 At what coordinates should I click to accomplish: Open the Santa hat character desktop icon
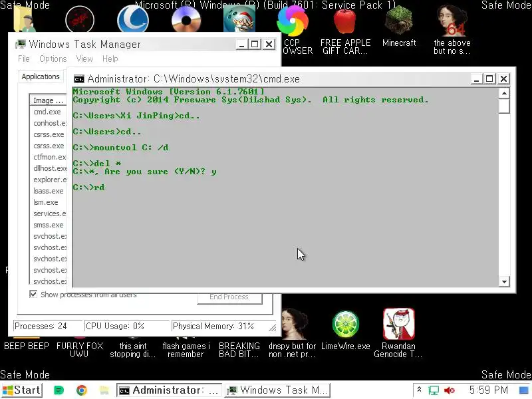[x=239, y=19]
